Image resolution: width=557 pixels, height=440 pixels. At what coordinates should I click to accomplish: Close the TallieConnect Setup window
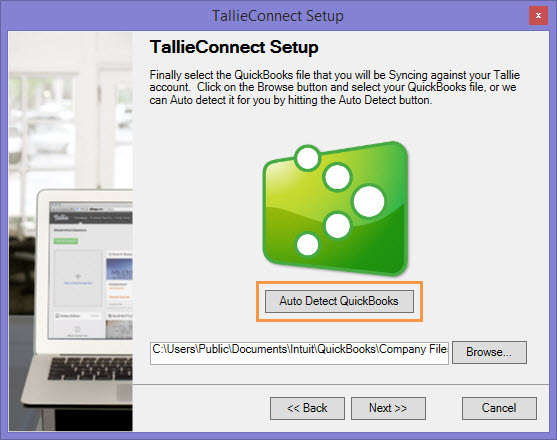tap(538, 16)
